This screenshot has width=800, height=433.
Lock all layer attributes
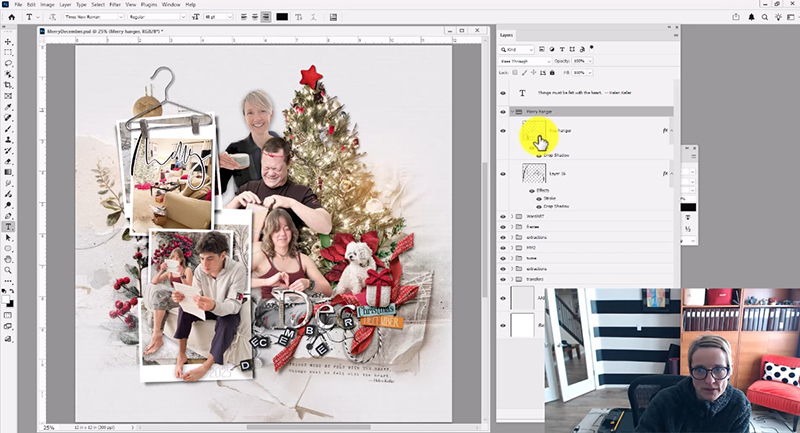click(552, 72)
